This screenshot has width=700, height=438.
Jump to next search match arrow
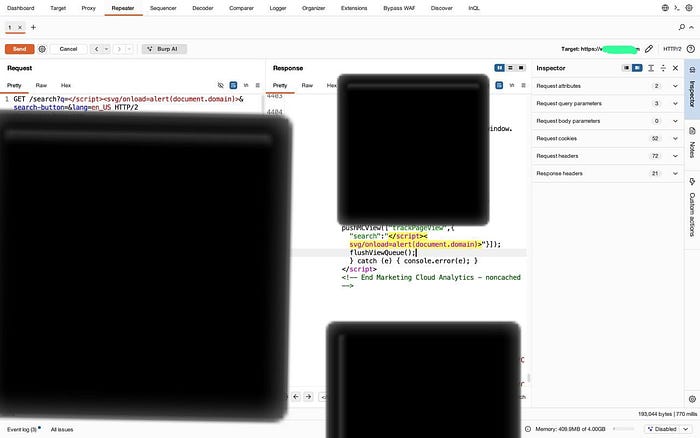(308, 396)
